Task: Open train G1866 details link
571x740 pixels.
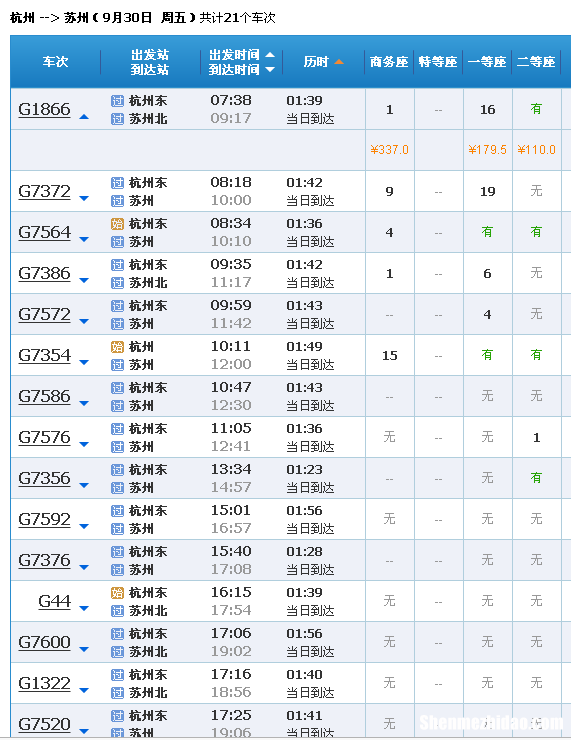Action: 44,109
